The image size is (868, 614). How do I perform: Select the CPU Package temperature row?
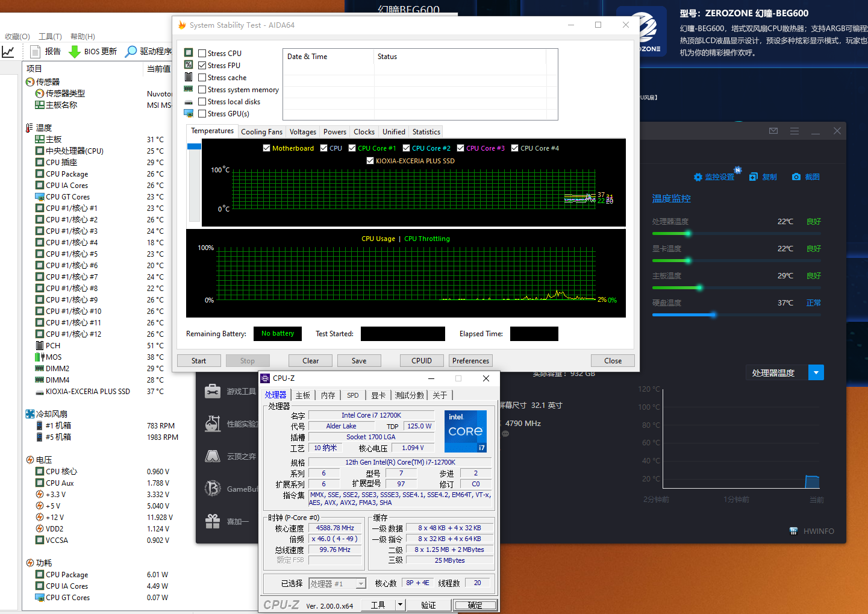click(100, 174)
